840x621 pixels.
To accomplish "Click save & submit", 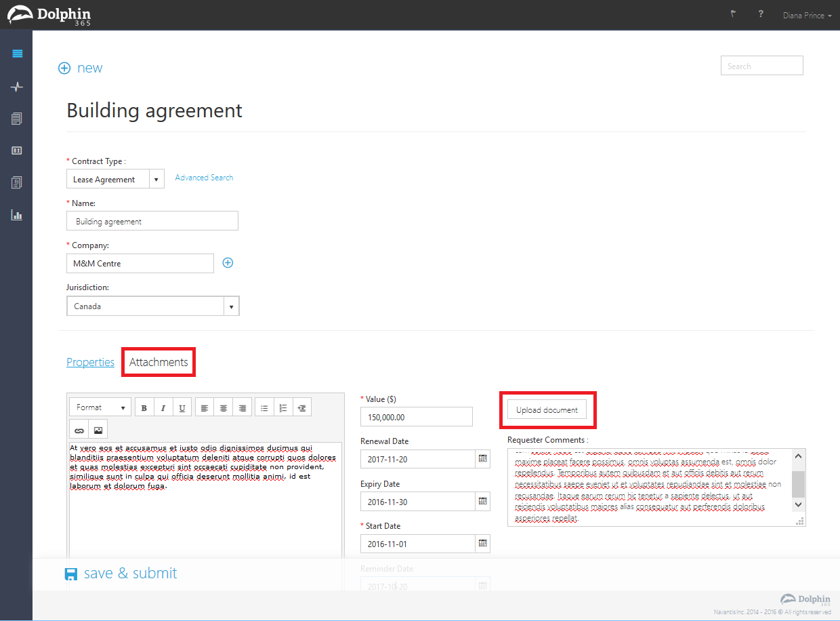I will tap(121, 574).
